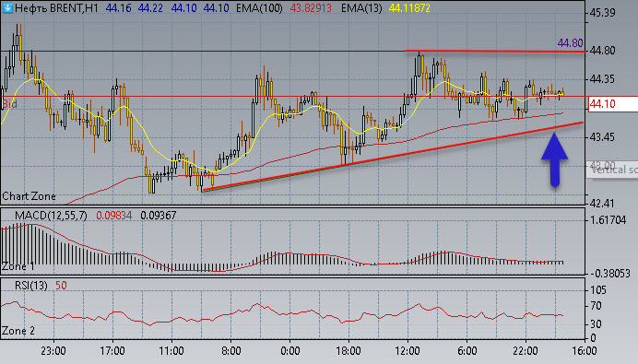Click the red Bid line label

tap(10, 104)
